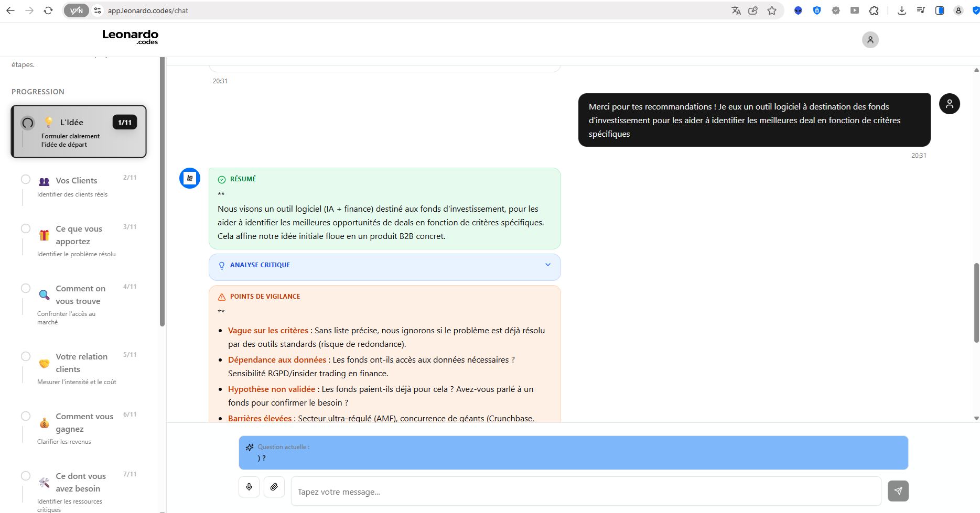Go to Ce dont vous avez besoin step
This screenshot has height=513, width=980.
(80, 482)
